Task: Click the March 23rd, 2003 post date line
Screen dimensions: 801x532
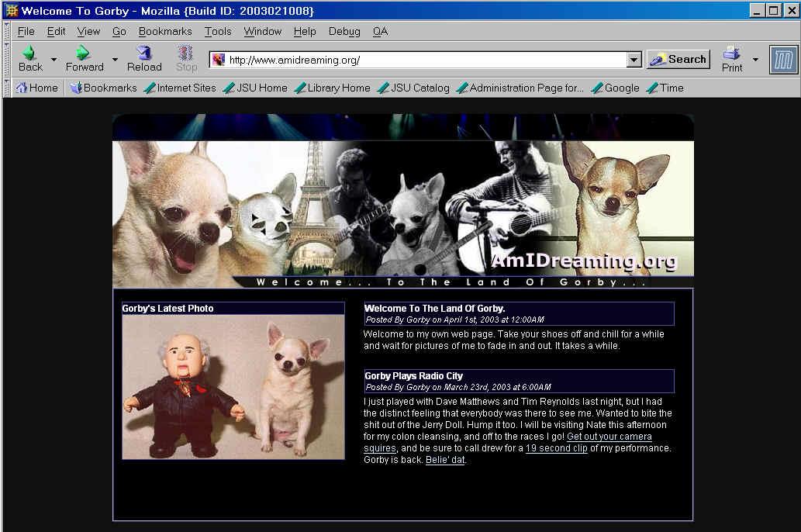Action: [x=459, y=388]
